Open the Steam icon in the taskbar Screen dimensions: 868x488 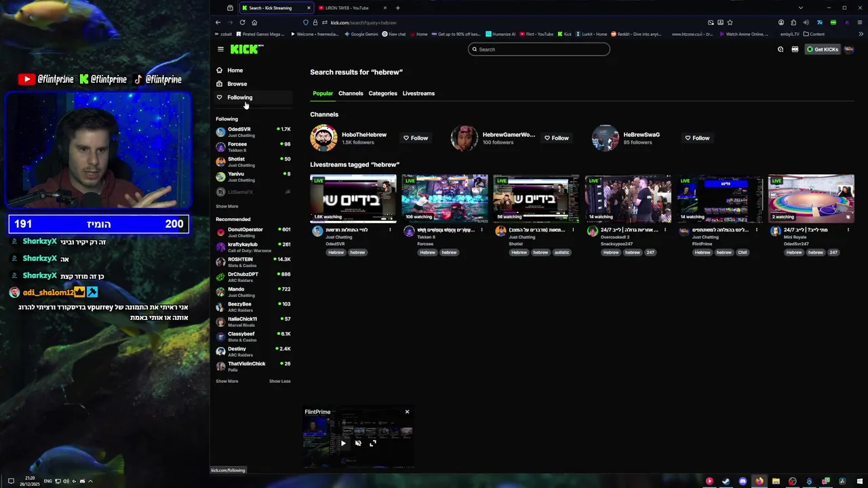(726, 481)
